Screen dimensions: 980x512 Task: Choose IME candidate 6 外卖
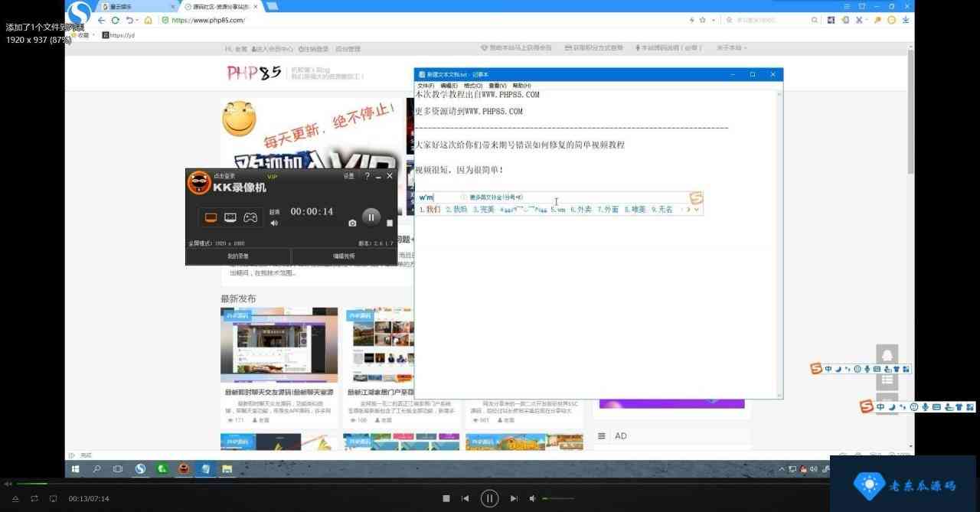[x=581, y=209]
